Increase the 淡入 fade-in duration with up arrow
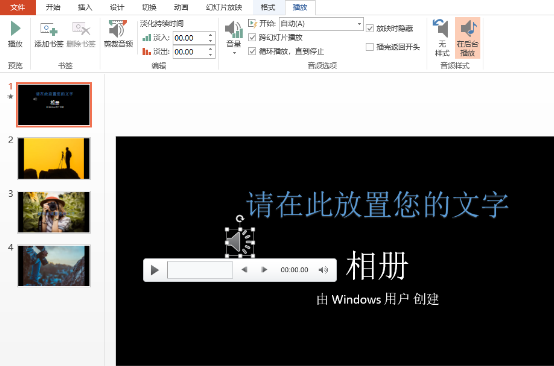 [211, 35]
